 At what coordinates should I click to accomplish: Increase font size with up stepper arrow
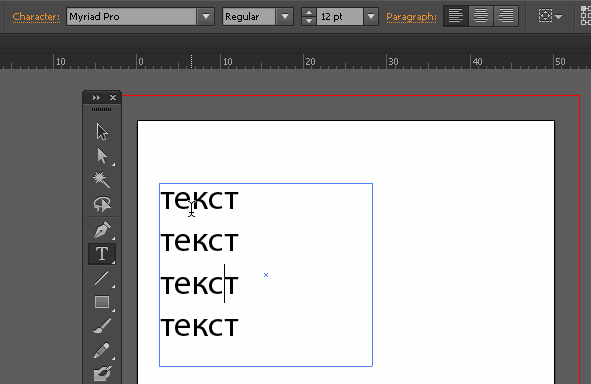coord(309,12)
